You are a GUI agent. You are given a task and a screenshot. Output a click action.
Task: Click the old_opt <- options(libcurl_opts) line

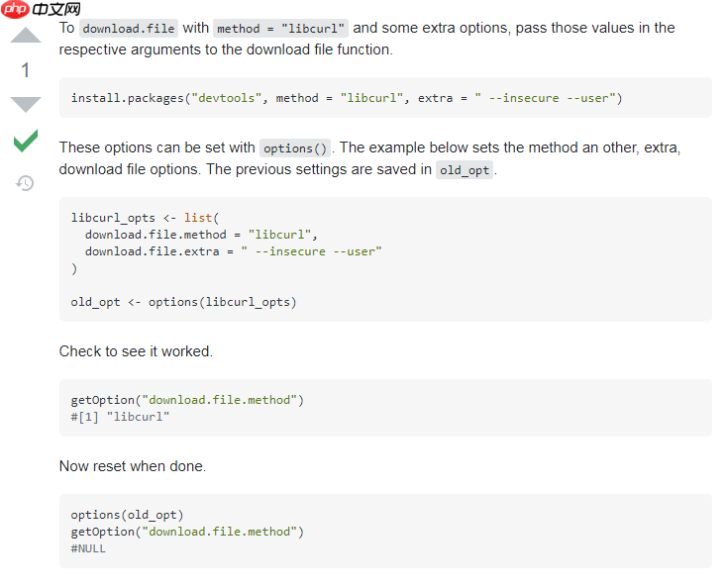click(183, 302)
